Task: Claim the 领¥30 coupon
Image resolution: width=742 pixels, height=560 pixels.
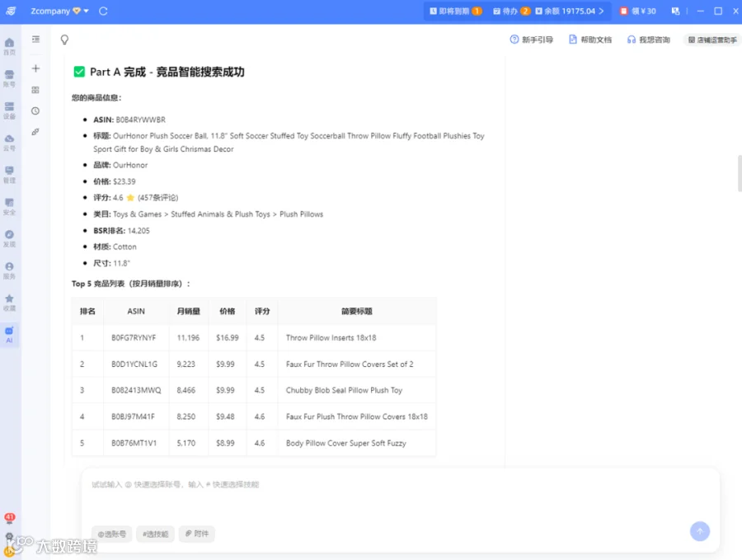Action: coord(638,11)
